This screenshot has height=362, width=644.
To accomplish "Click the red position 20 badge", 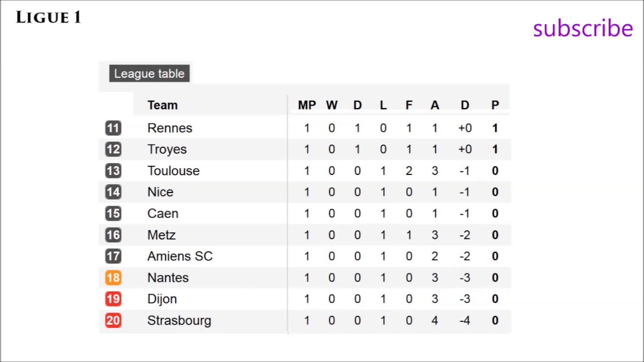I will click(113, 320).
